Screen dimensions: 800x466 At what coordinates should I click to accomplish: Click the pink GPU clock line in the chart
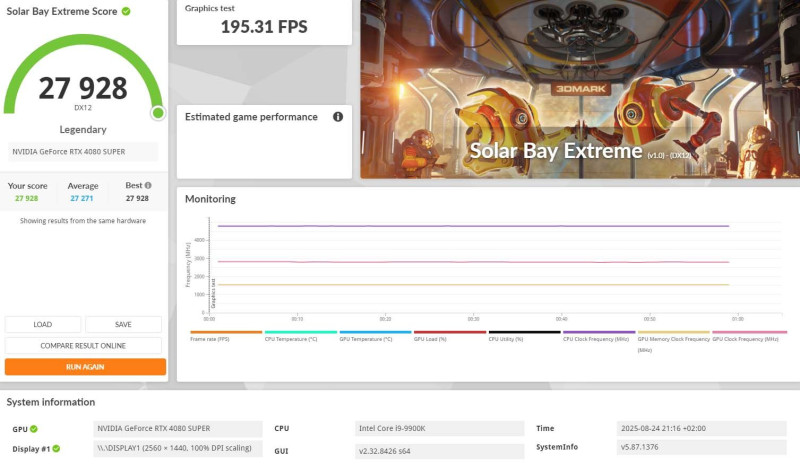click(x=473, y=262)
